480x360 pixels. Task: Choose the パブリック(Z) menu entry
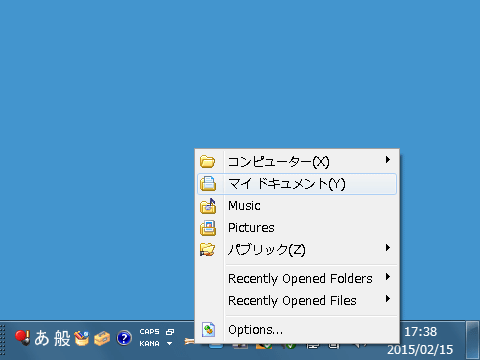tap(297, 250)
